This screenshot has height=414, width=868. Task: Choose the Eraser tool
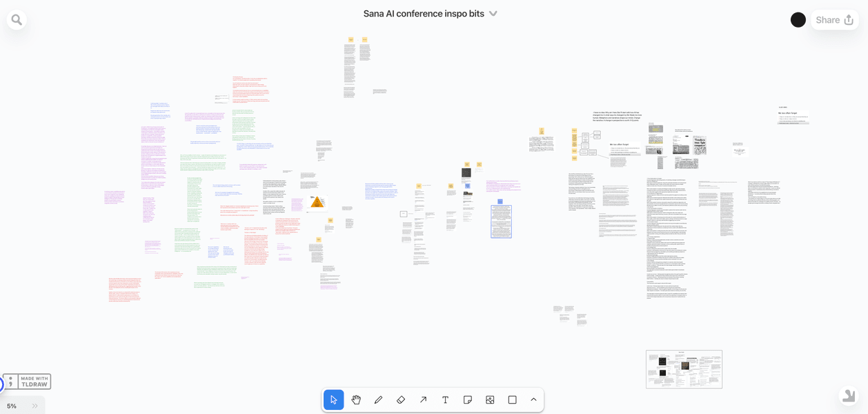tap(401, 400)
